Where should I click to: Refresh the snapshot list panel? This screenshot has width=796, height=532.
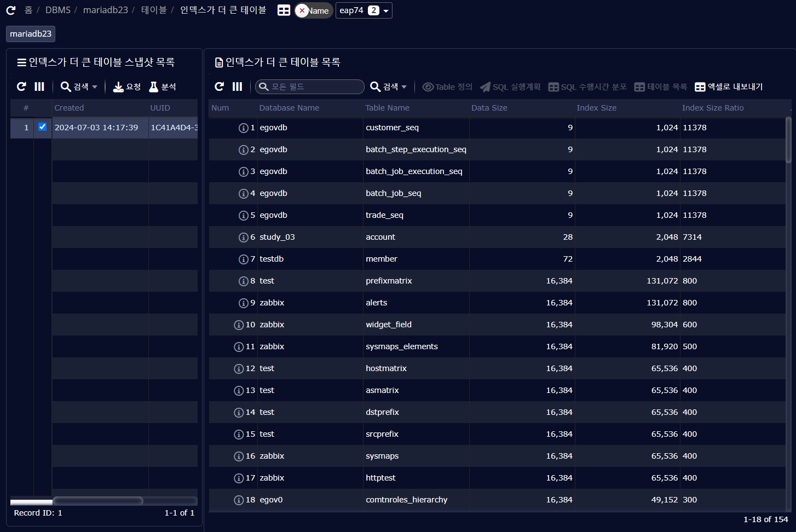click(x=21, y=86)
